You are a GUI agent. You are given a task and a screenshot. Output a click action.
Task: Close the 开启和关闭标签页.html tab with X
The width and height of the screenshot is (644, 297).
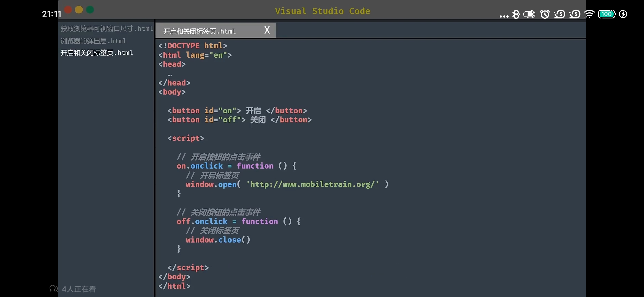click(267, 30)
